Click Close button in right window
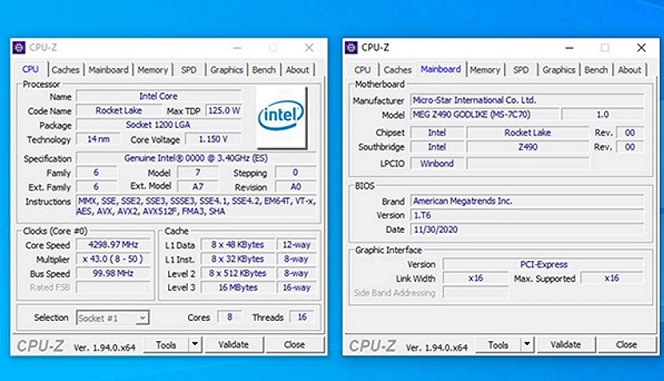664x381 pixels. click(x=626, y=345)
